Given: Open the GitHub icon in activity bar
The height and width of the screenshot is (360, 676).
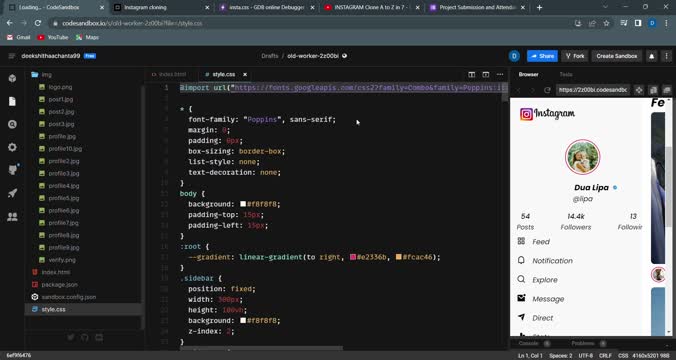Looking at the screenshot, I should coord(13,170).
